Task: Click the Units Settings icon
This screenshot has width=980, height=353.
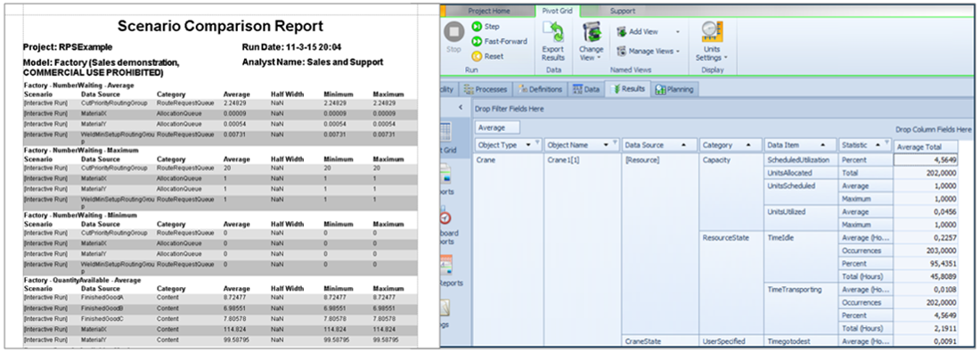Action: [x=712, y=32]
